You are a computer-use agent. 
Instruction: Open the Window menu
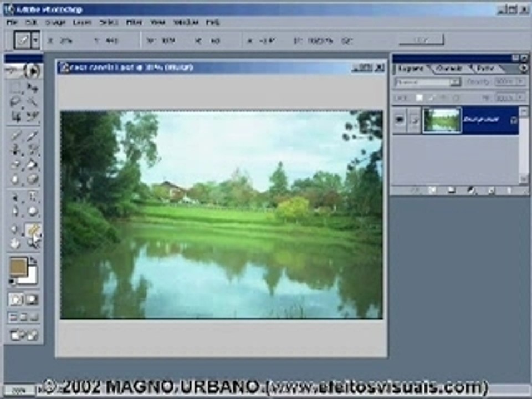186,22
